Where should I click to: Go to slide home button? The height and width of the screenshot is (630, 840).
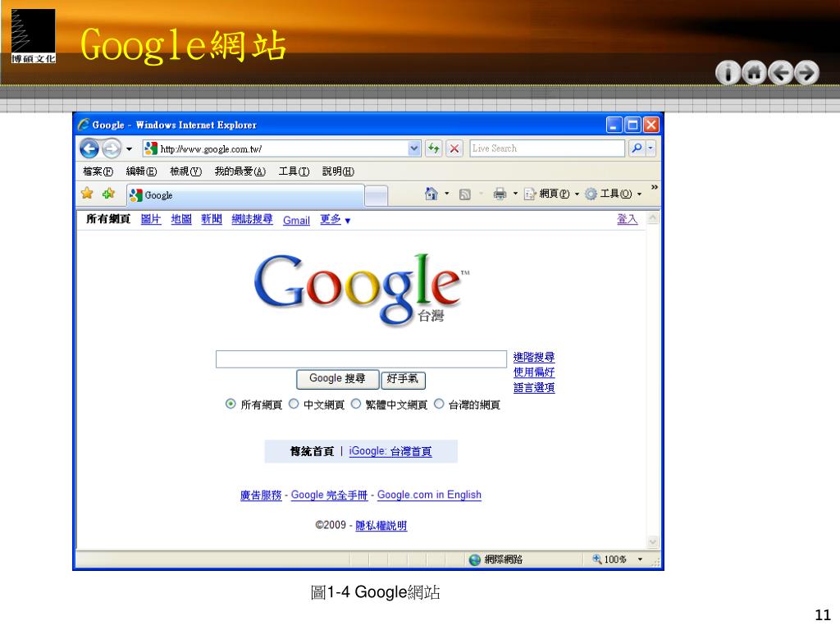[755, 72]
